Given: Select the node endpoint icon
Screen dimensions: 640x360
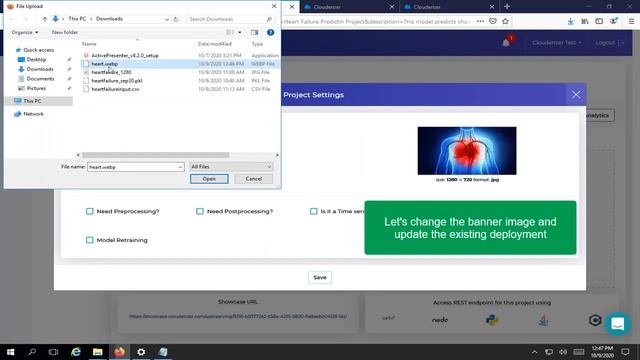Looking at the screenshot, I should 440,320.
